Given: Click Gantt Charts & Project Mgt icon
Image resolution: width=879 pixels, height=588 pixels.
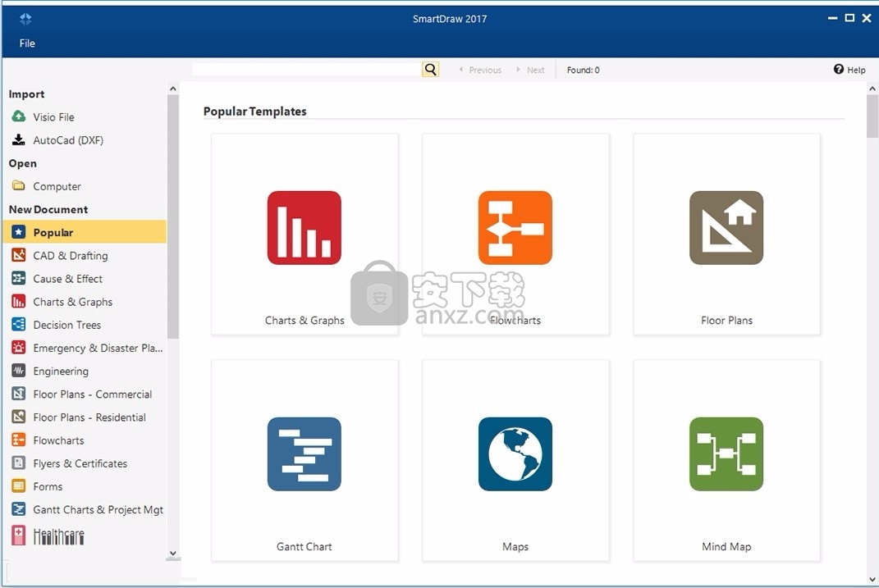Looking at the screenshot, I should click(x=19, y=509).
